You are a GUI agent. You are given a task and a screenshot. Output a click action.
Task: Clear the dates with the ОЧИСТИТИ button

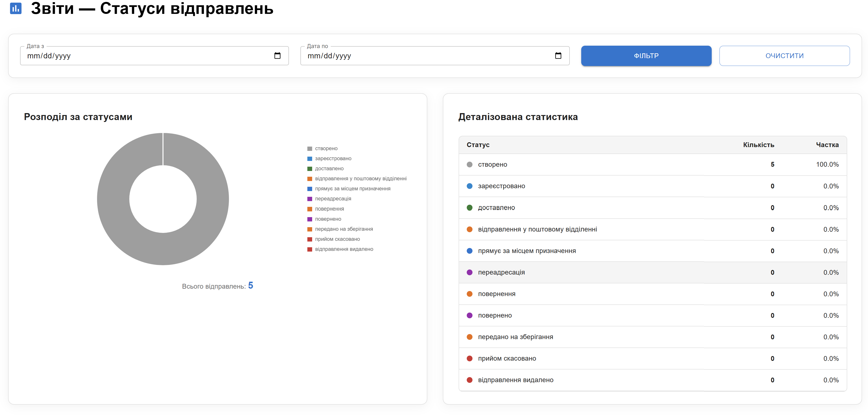pyautogui.click(x=784, y=56)
